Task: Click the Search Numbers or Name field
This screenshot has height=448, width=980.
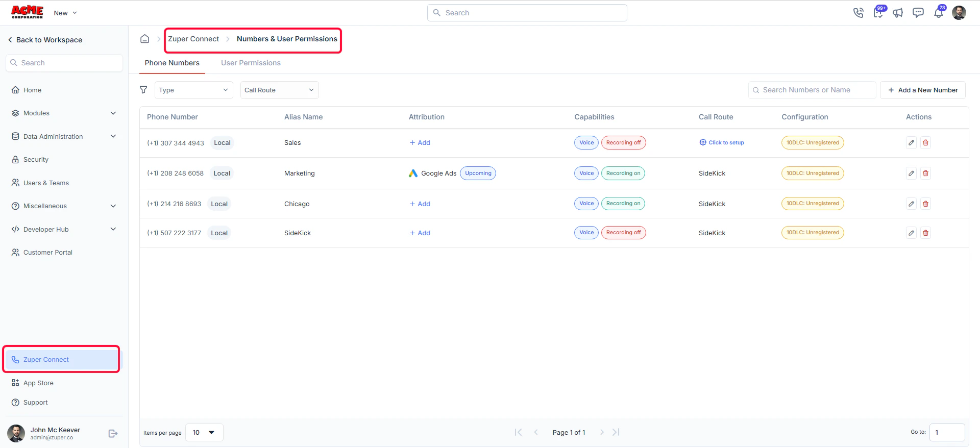Action: click(x=812, y=90)
